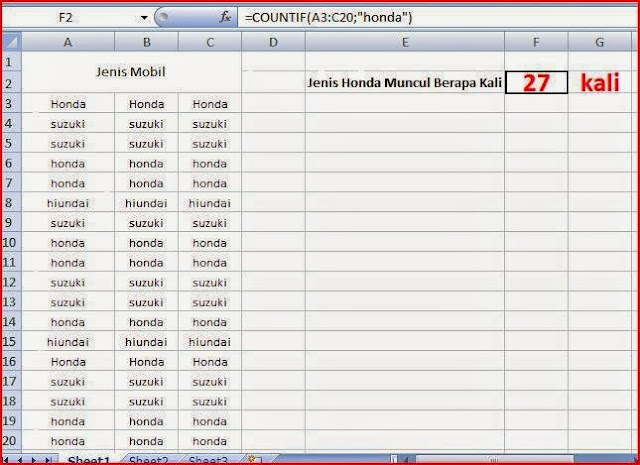Click the merged Jenis Mobil title cell
Viewport: 640px width, 465px height.
click(x=131, y=72)
